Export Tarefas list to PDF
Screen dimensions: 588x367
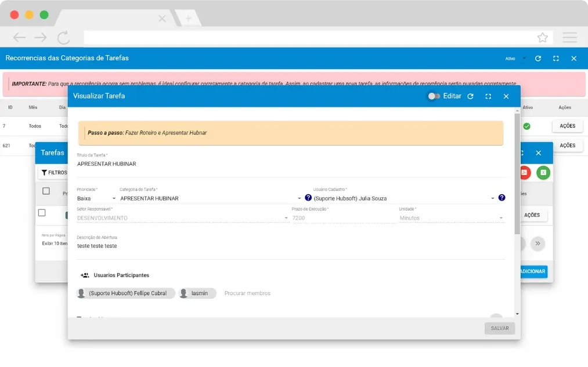tap(525, 172)
